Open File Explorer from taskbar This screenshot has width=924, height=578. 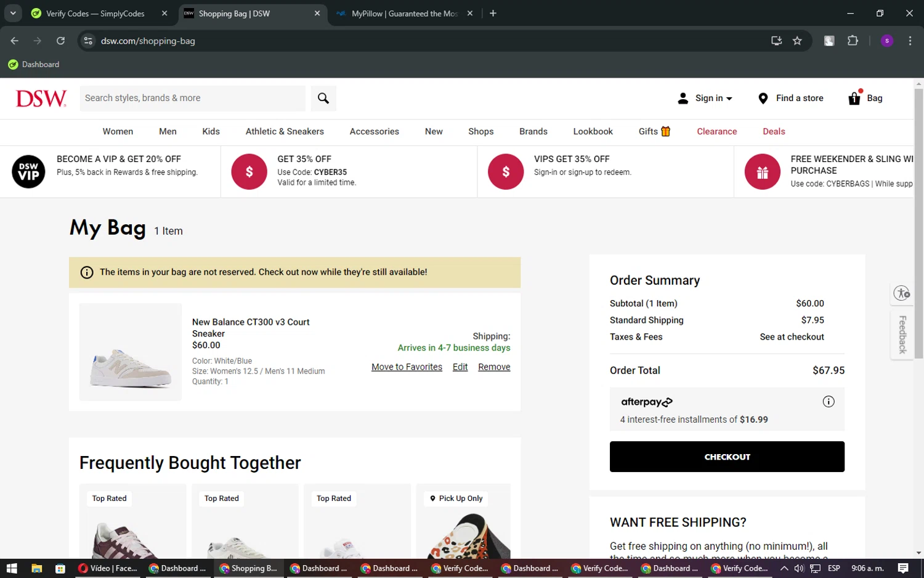[36, 568]
